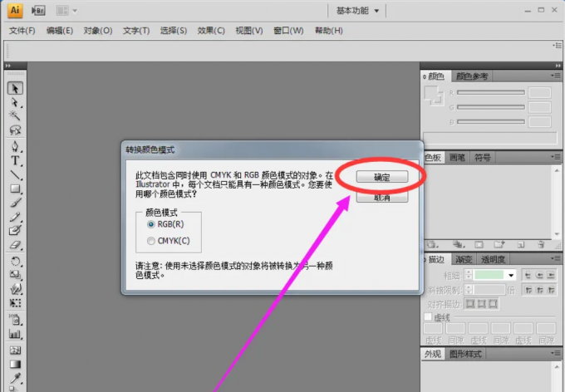Click the Swatch Options icon
The height and width of the screenshot is (392, 565).
pos(479,245)
